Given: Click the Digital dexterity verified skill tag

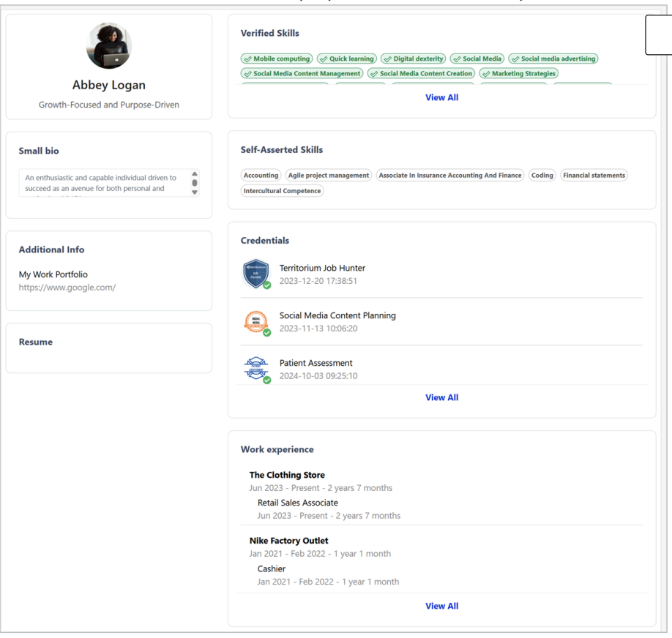Looking at the screenshot, I should (x=414, y=59).
